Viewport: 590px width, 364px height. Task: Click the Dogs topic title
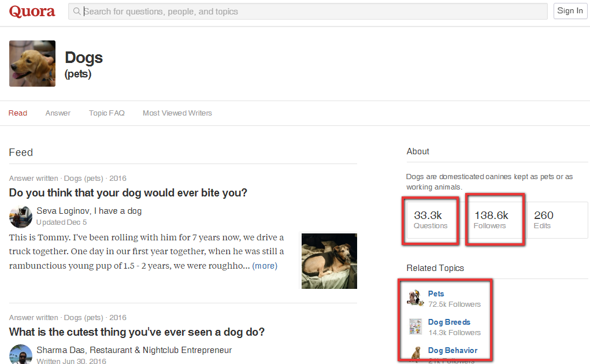[x=84, y=58]
